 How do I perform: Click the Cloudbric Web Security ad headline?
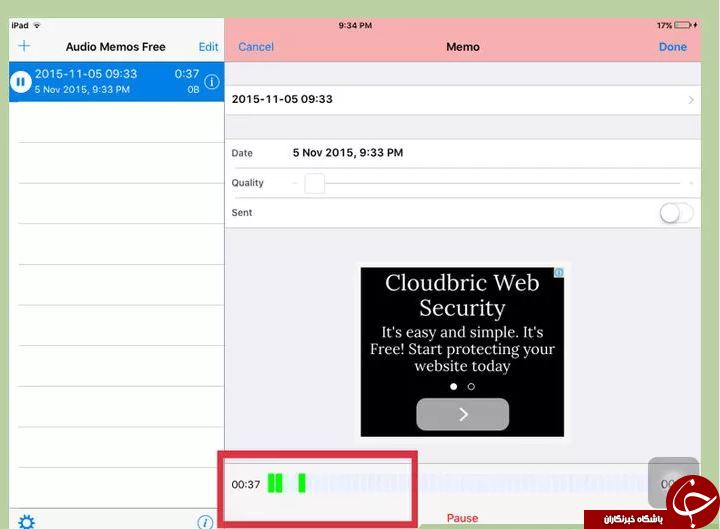click(x=462, y=295)
